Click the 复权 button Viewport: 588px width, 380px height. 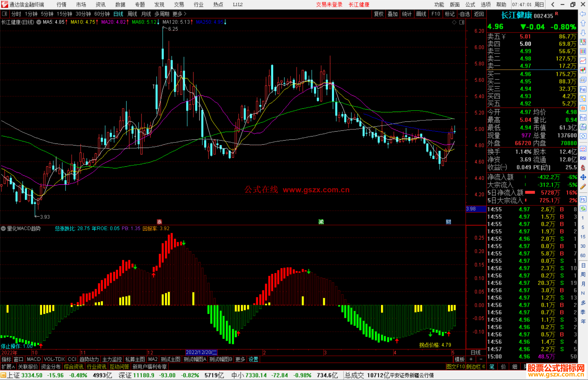378,14
